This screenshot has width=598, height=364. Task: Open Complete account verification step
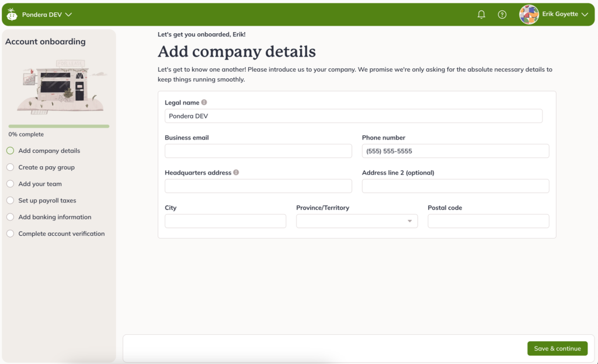[x=61, y=234]
